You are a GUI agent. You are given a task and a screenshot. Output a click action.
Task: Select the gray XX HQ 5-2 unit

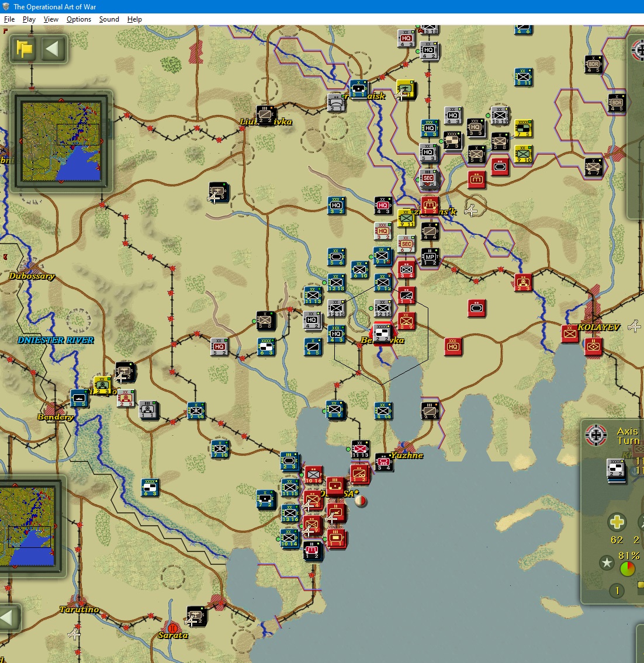point(219,347)
